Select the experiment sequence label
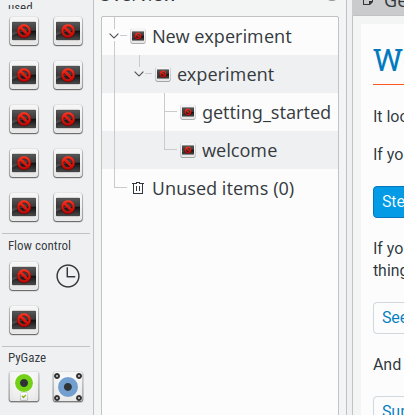Screen dimensions: 404x415 click(x=226, y=75)
